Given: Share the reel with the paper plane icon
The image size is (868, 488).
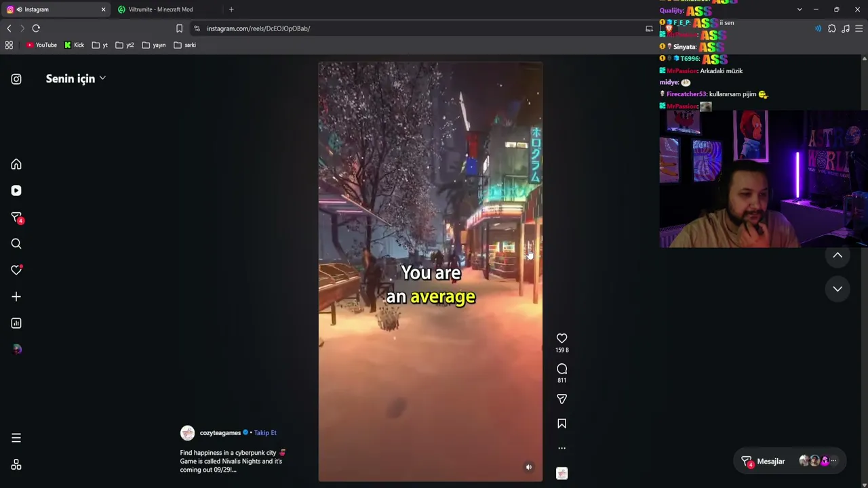Looking at the screenshot, I should tap(562, 399).
